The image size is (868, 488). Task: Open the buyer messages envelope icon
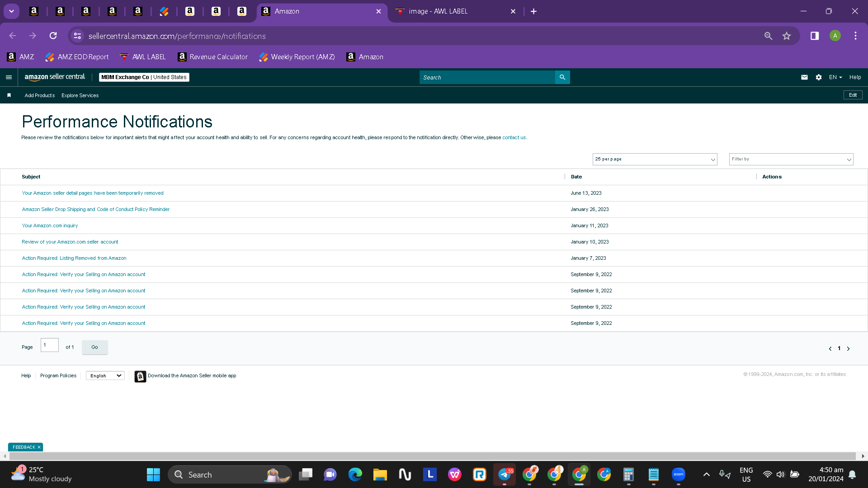(804, 77)
